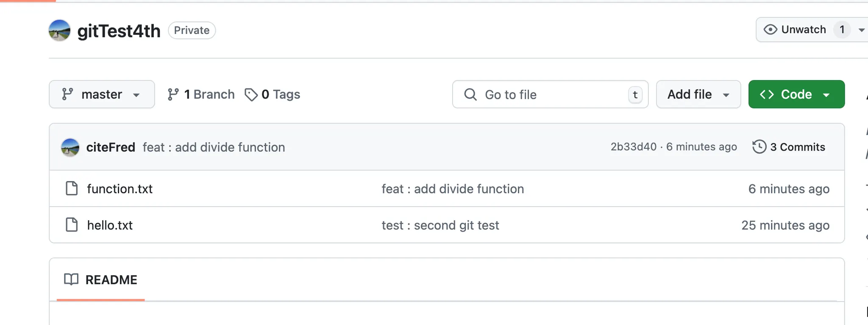Screen dimensions: 868x325
Task: Click the tag icon next to 0 Tags
Action: point(251,94)
